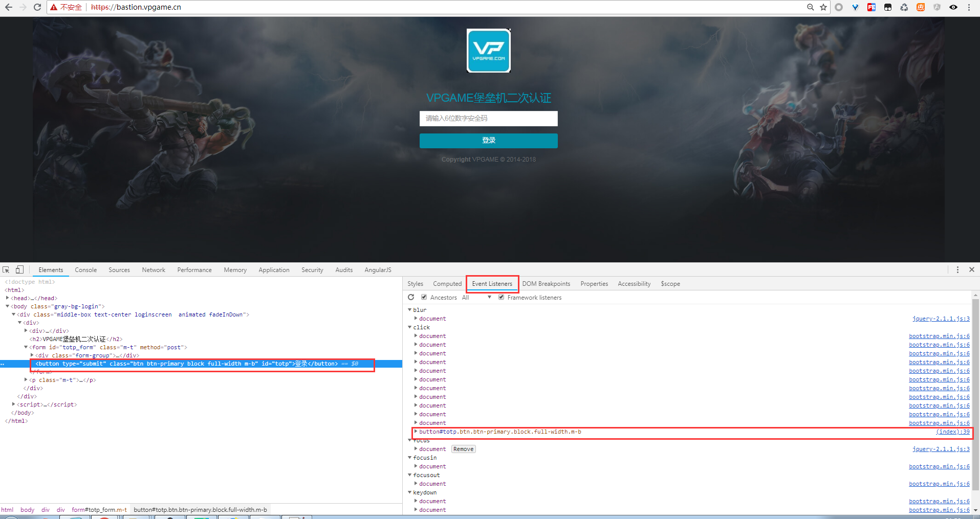Open DevTools customize three-dot menu
This screenshot has height=519, width=980.
pyautogui.click(x=957, y=269)
